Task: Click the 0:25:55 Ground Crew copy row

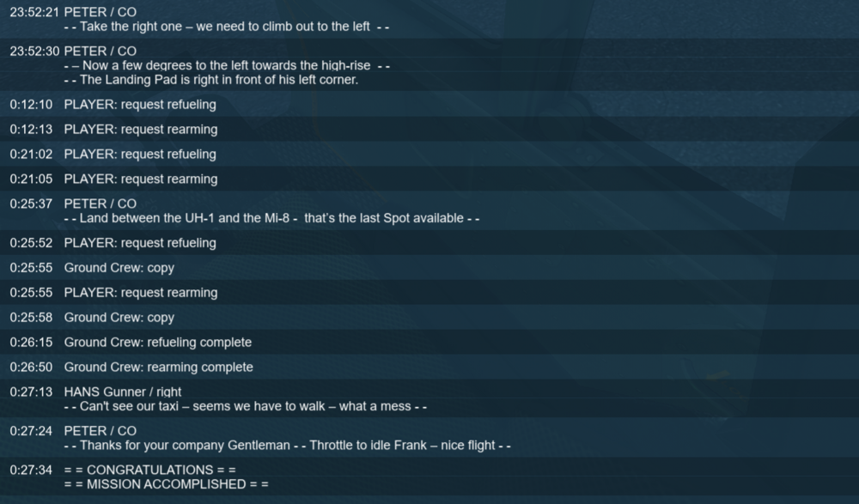Action: (x=429, y=267)
